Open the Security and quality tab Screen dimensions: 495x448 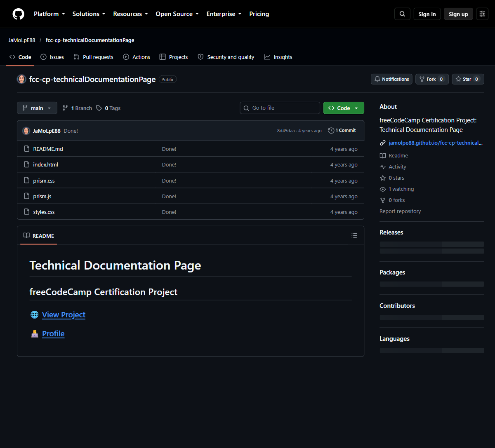[226, 57]
